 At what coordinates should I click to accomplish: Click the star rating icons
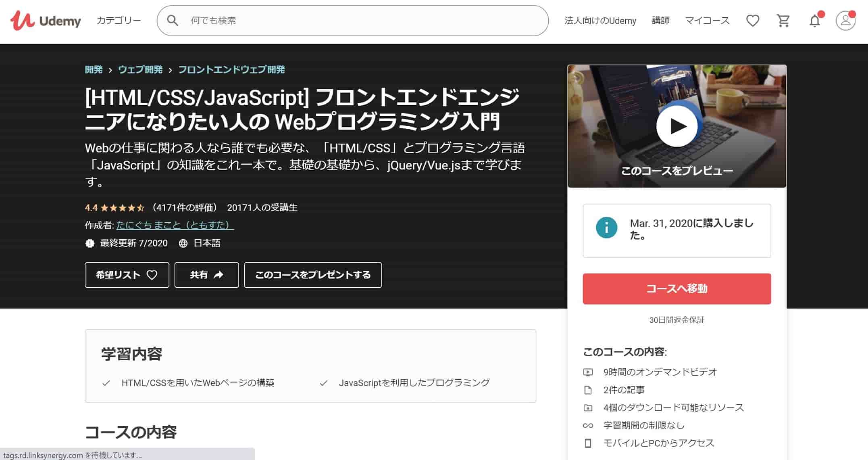coord(122,208)
